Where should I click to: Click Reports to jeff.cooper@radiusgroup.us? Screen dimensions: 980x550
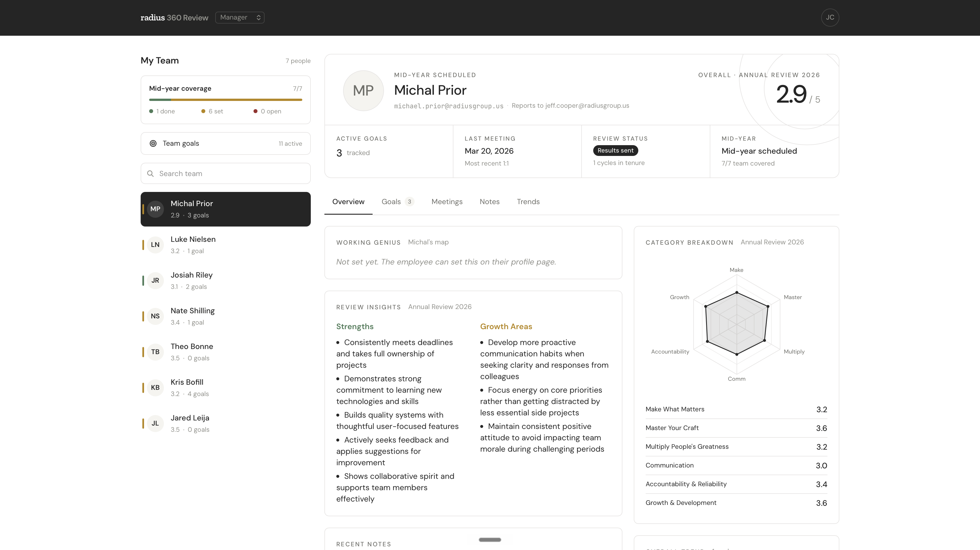point(570,106)
